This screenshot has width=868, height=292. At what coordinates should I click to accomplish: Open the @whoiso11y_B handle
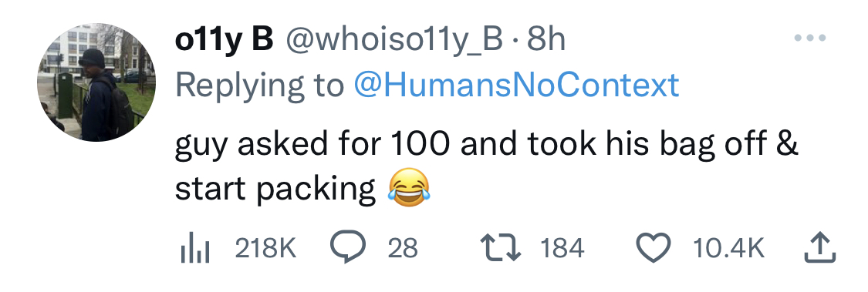(x=394, y=40)
